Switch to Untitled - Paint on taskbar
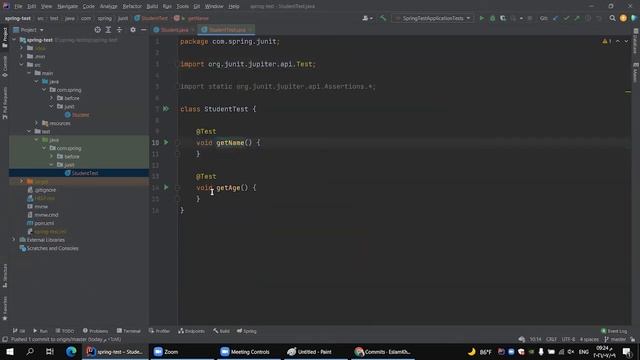The image size is (640, 360). [x=315, y=352]
